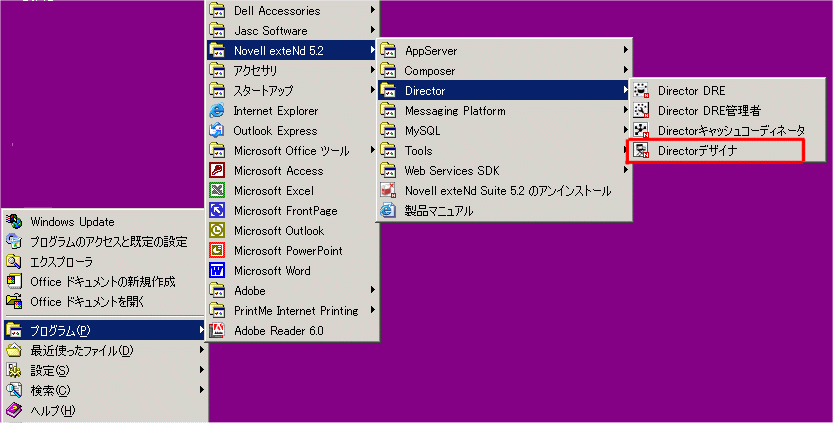Expand the PrintMe Internet Printing submenu arrow
This screenshot has width=833, height=423.
[372, 310]
